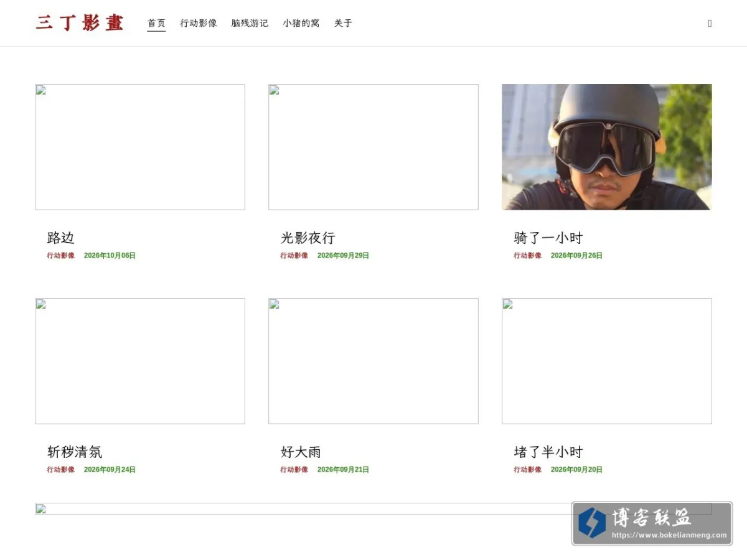Viewport: 747px width, 560px height.
Task: Open the post titled 堵了半小时
Action: pos(548,452)
